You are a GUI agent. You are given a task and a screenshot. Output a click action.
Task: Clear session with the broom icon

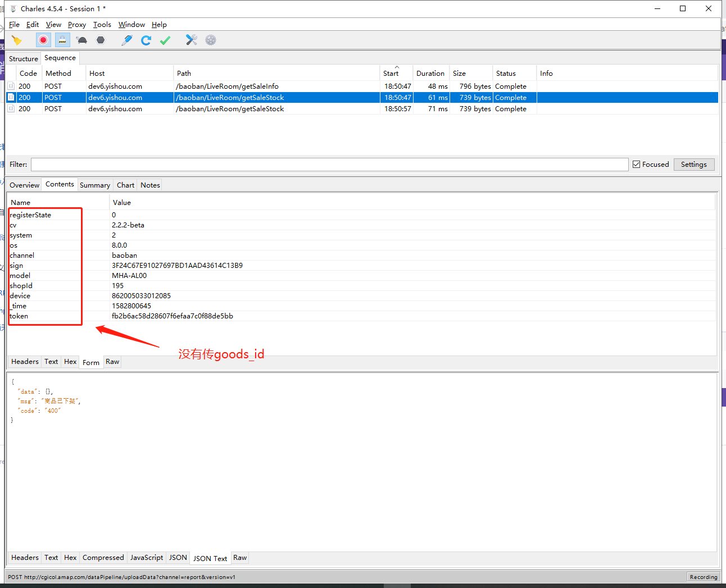coord(17,40)
